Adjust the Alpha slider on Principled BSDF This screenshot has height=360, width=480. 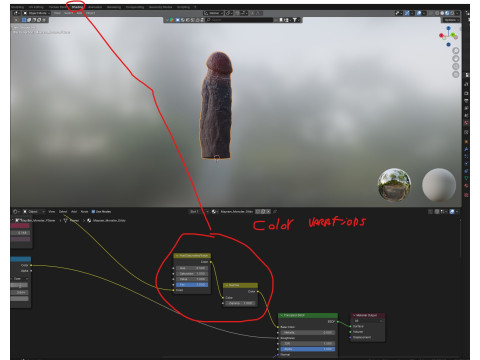click(x=307, y=349)
